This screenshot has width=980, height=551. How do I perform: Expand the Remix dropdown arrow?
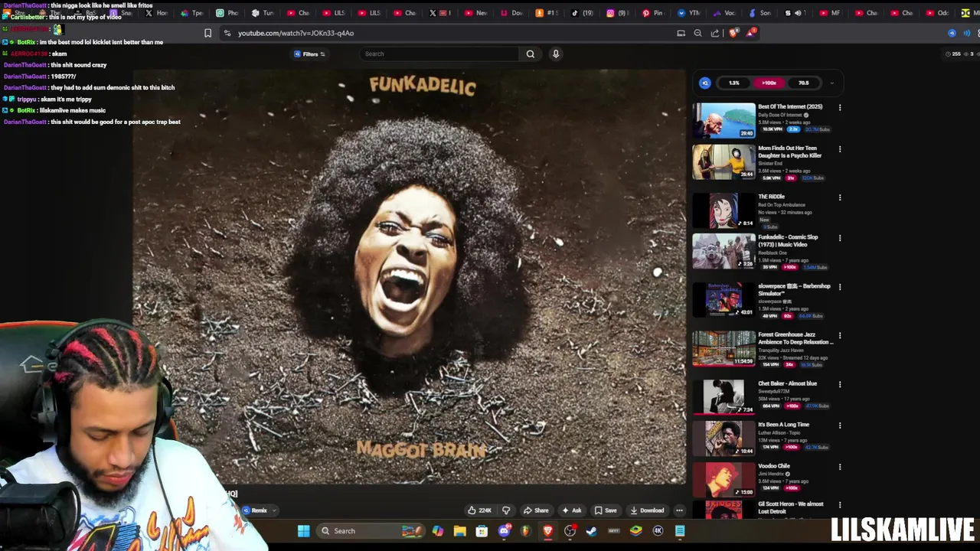(x=274, y=510)
